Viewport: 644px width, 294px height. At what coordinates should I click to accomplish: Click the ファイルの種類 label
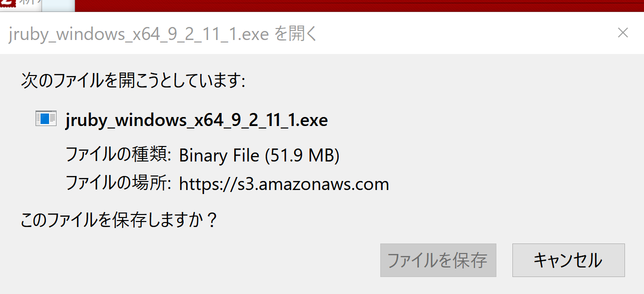pyautogui.click(x=119, y=155)
